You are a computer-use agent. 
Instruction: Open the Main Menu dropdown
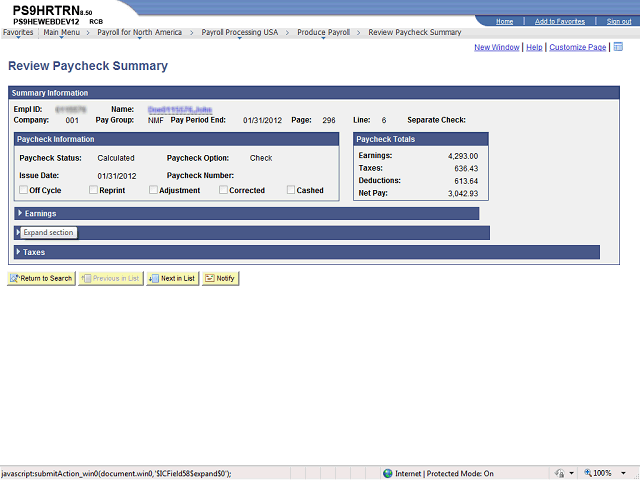pyautogui.click(x=62, y=32)
